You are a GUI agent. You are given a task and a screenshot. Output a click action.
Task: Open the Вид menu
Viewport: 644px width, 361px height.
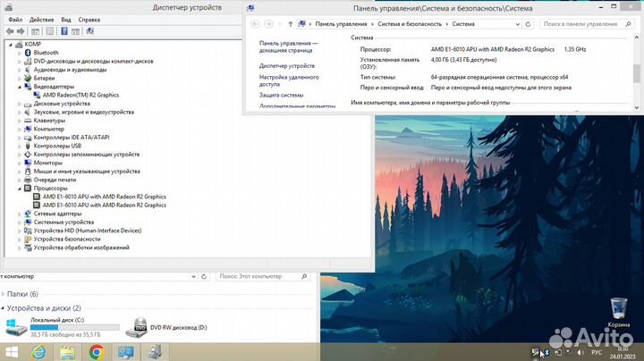click(65, 20)
